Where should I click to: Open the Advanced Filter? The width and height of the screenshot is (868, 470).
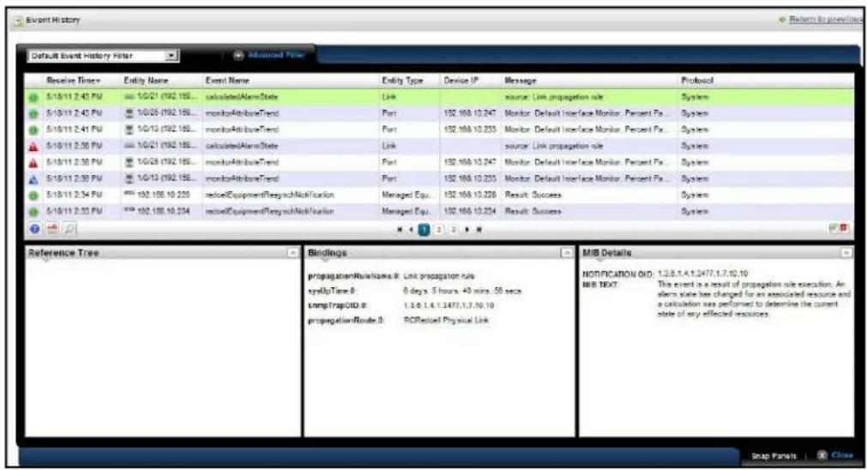coord(269,56)
